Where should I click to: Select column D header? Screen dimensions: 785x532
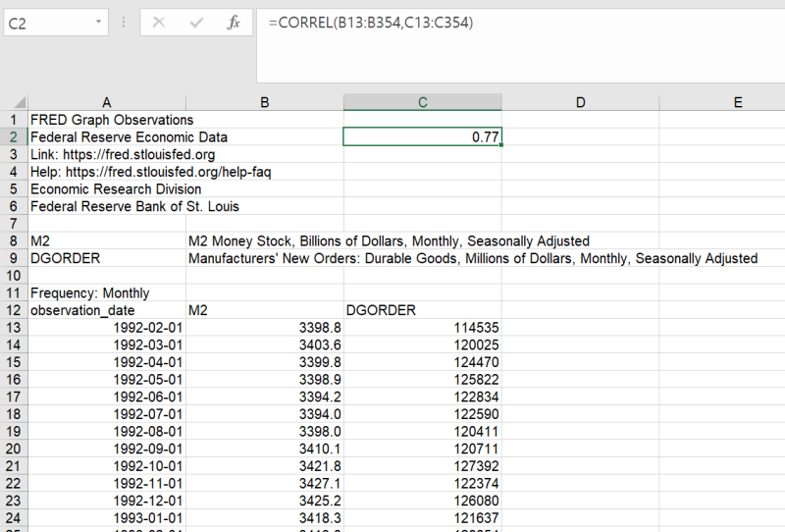[580, 102]
